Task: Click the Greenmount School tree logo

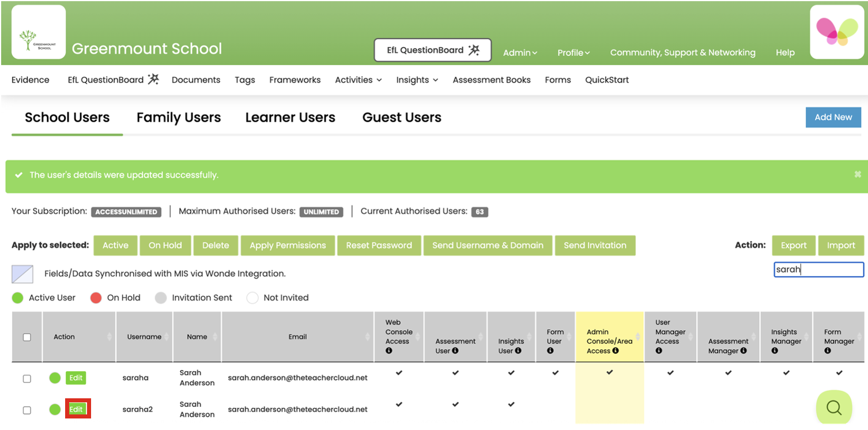Action: 38,32
